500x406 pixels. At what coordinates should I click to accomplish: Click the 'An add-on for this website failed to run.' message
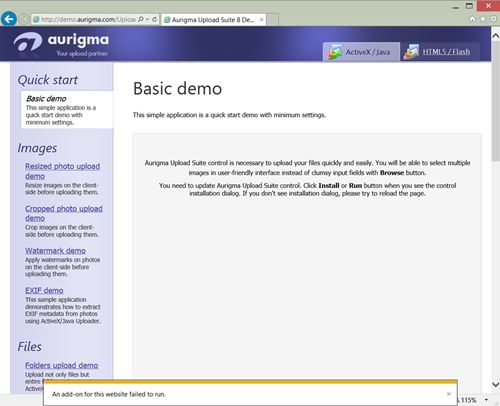pyautogui.click(x=109, y=394)
